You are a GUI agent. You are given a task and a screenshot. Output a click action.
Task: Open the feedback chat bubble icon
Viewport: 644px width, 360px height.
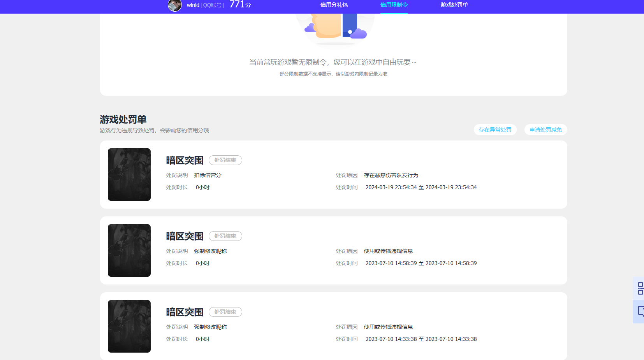click(640, 311)
